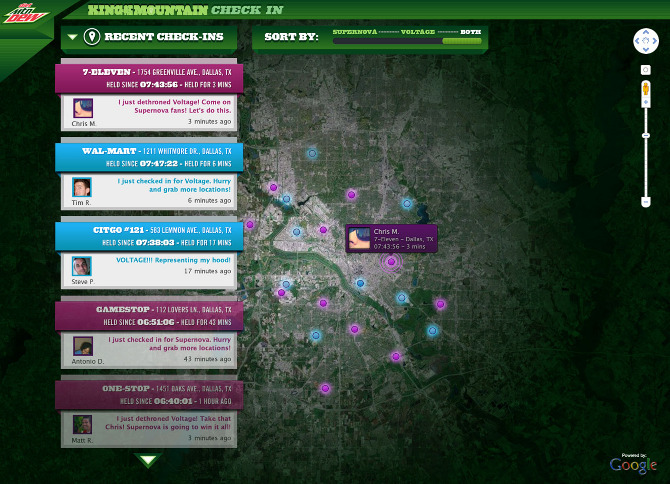670x484 pixels.
Task: Click the westernmost purple marker on the map
Action: tap(250, 224)
